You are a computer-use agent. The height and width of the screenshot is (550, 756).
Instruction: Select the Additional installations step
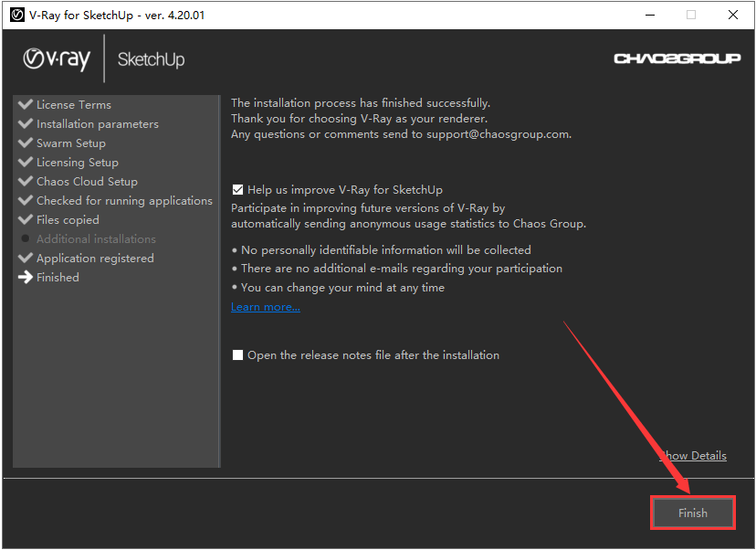click(96, 238)
